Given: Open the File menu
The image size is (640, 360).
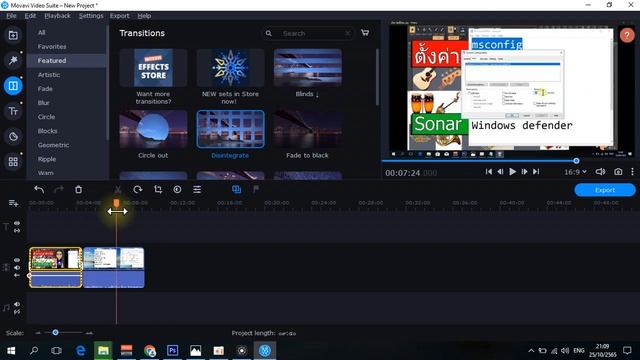Looking at the screenshot, I should (11, 16).
